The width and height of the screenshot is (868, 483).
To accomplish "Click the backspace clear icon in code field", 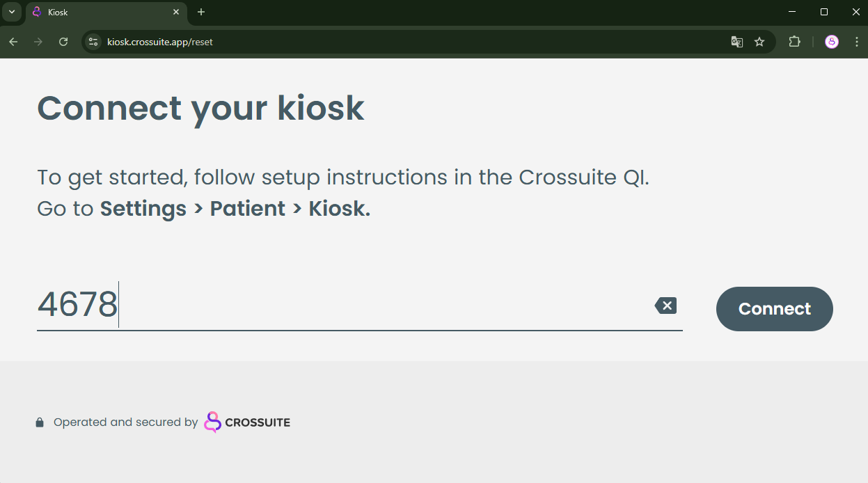I will tap(665, 306).
